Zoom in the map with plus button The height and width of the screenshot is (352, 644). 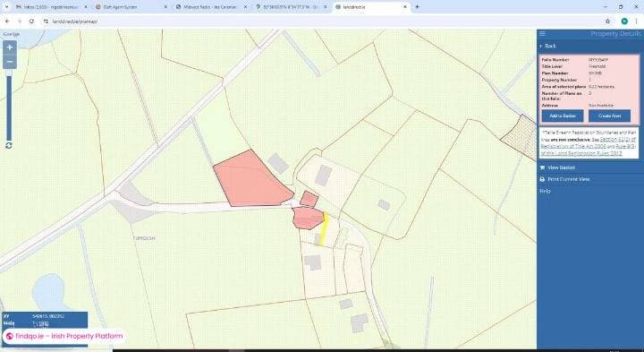(10, 47)
